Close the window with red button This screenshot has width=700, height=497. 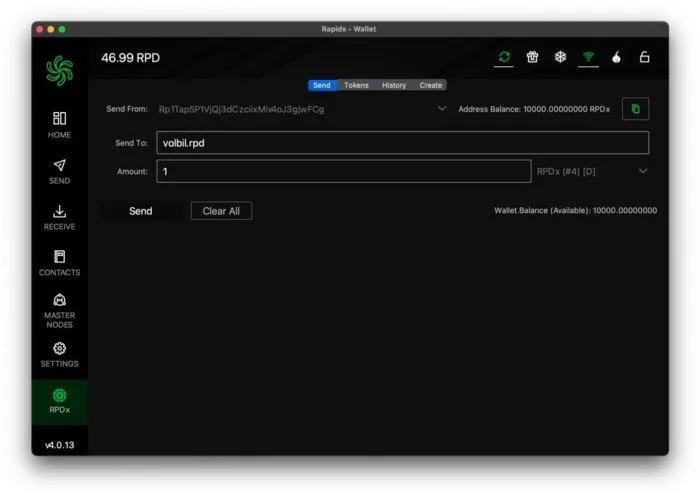coord(39,29)
